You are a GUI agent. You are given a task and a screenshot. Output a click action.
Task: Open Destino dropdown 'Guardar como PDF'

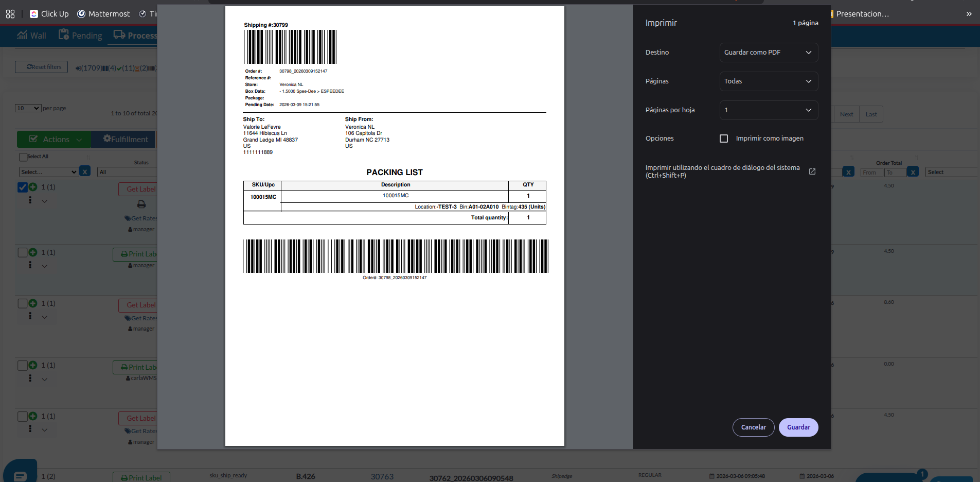point(768,53)
